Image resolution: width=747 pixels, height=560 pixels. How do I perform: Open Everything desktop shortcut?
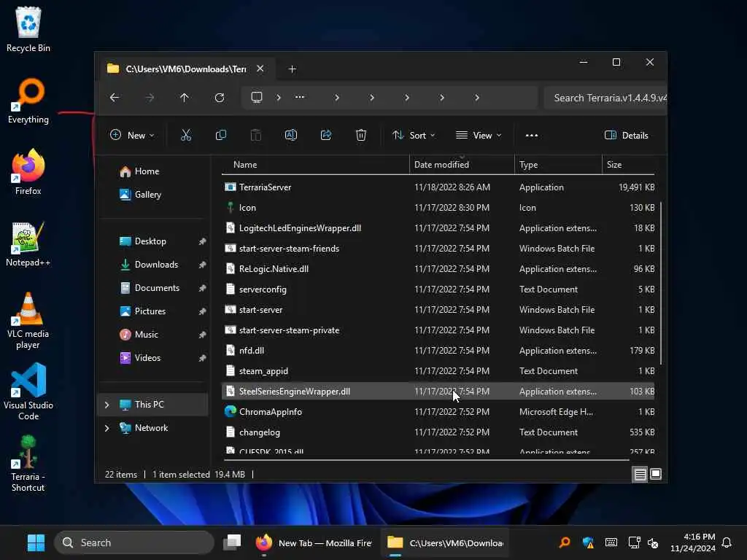click(28, 101)
